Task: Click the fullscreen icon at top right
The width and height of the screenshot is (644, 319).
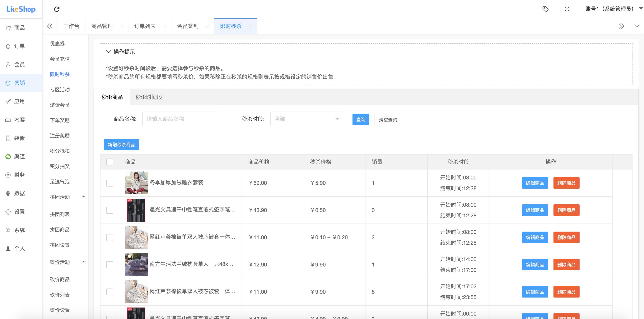Action: click(567, 9)
